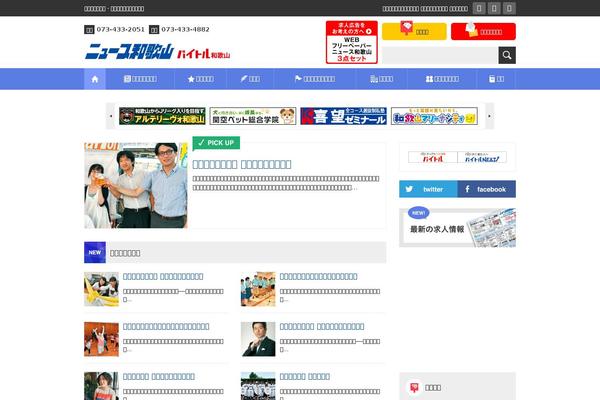Open bottom-row thumbnail of woman in striped top
The image size is (600, 400).
[101, 386]
